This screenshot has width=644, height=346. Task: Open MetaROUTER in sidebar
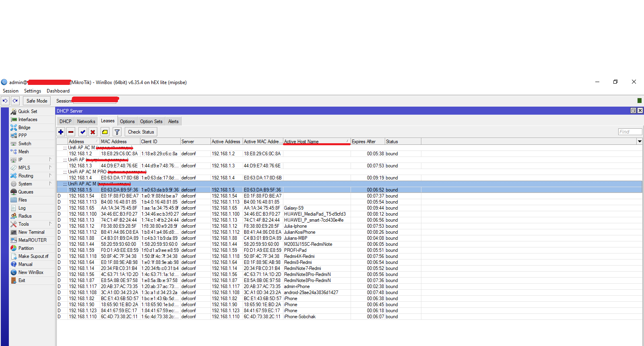pyautogui.click(x=32, y=240)
